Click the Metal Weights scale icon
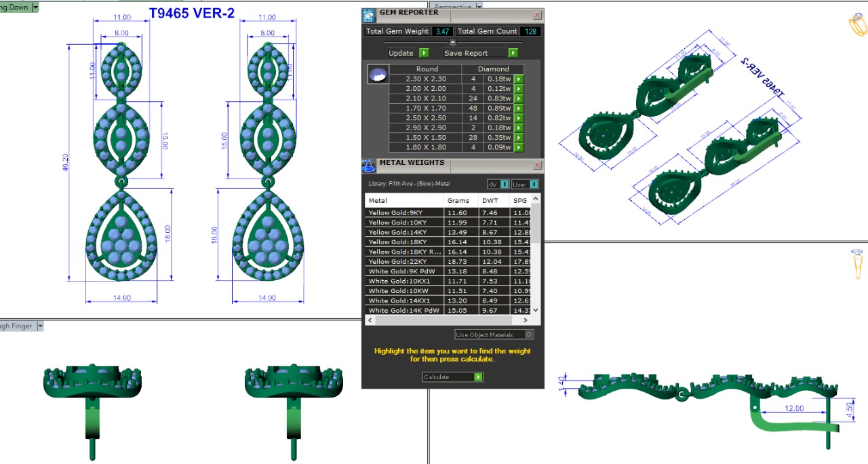Viewport: 868px width, 464px height. pos(368,164)
